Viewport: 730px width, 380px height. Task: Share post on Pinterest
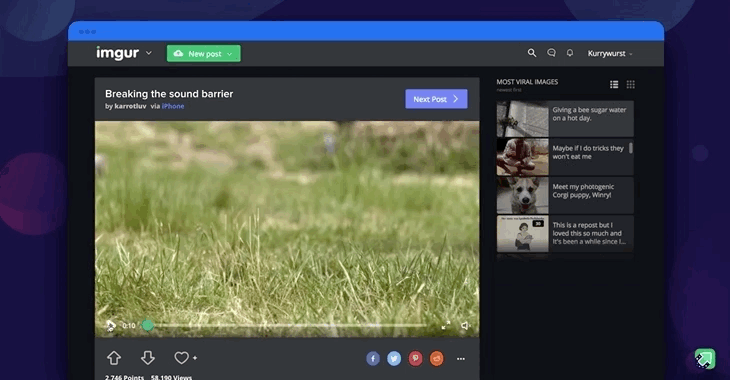point(415,359)
